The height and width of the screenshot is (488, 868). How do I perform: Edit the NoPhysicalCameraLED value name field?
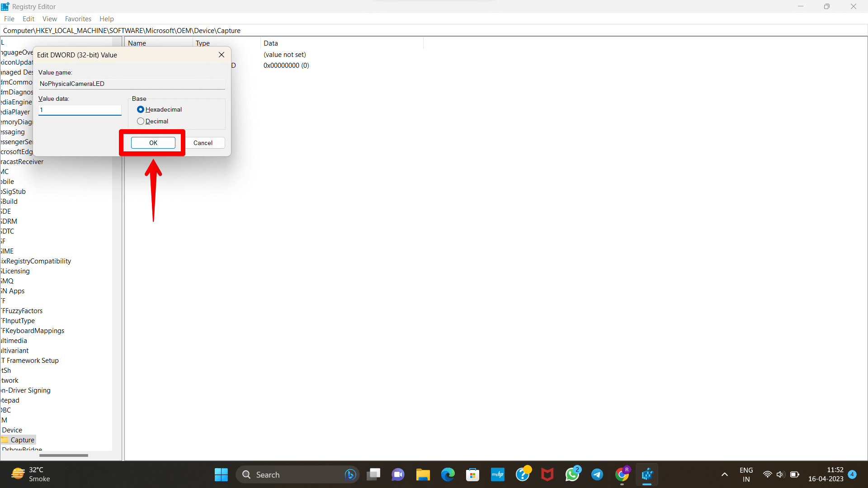131,84
